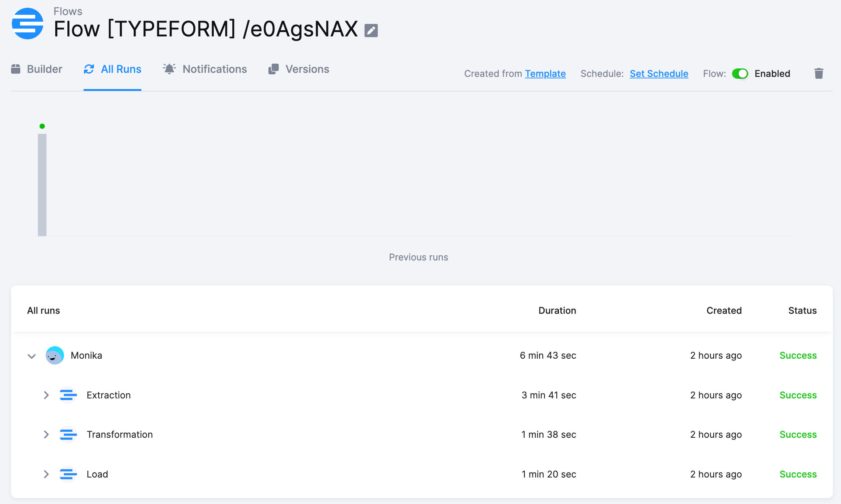Click the trash icon to delete the flow
Image resolution: width=841 pixels, height=504 pixels.
pos(819,74)
